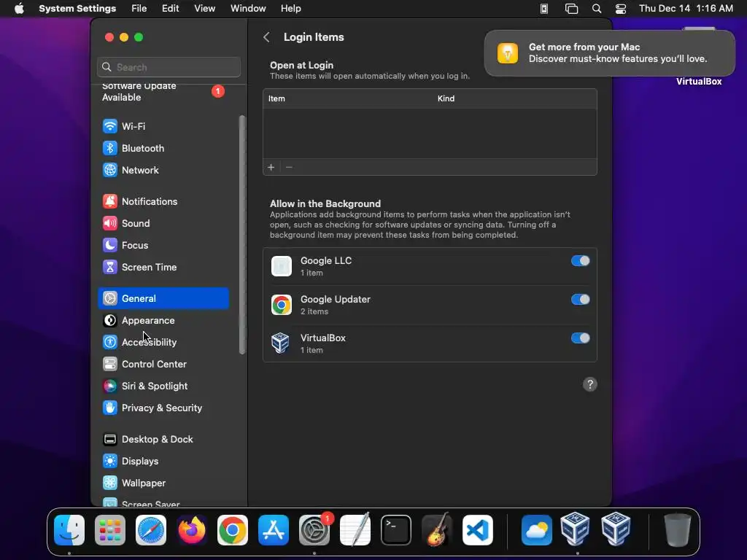
Task: Open the File menu
Action: click(139, 9)
